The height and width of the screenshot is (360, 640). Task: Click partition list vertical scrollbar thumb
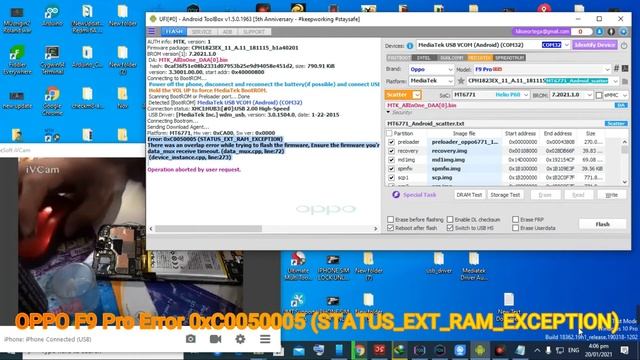point(624,150)
